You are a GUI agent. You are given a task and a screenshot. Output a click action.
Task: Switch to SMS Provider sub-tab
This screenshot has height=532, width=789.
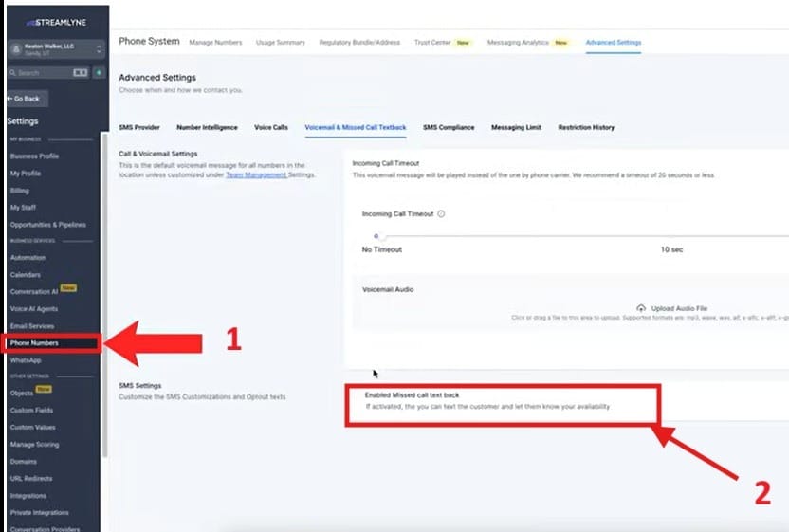point(139,127)
